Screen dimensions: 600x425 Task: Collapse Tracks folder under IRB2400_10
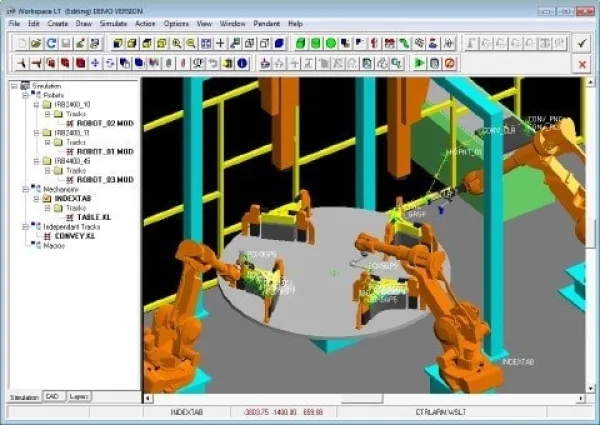47,114
